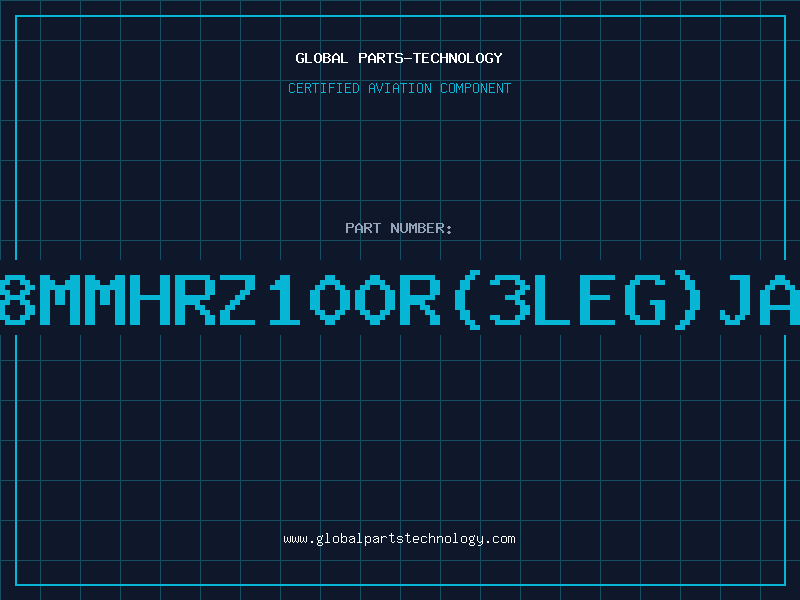800x600 pixels.
Task: Open the www.globalpartstechnology.com link
Action: pyautogui.click(x=399, y=539)
